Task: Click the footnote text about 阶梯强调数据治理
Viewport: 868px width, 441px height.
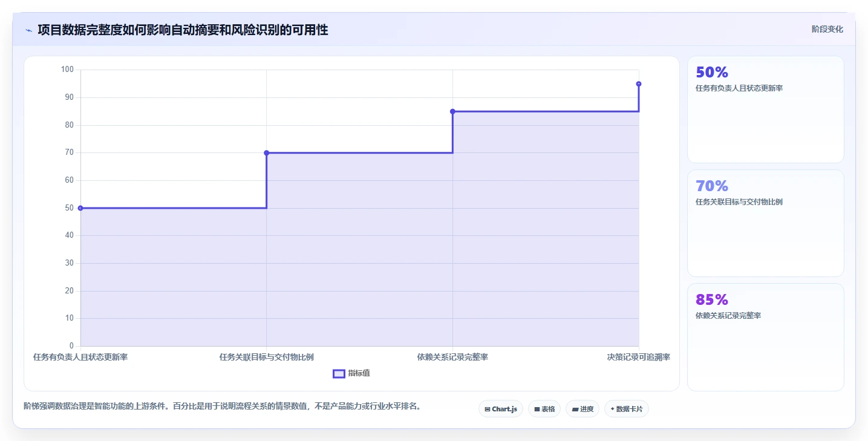Action: click(x=222, y=407)
